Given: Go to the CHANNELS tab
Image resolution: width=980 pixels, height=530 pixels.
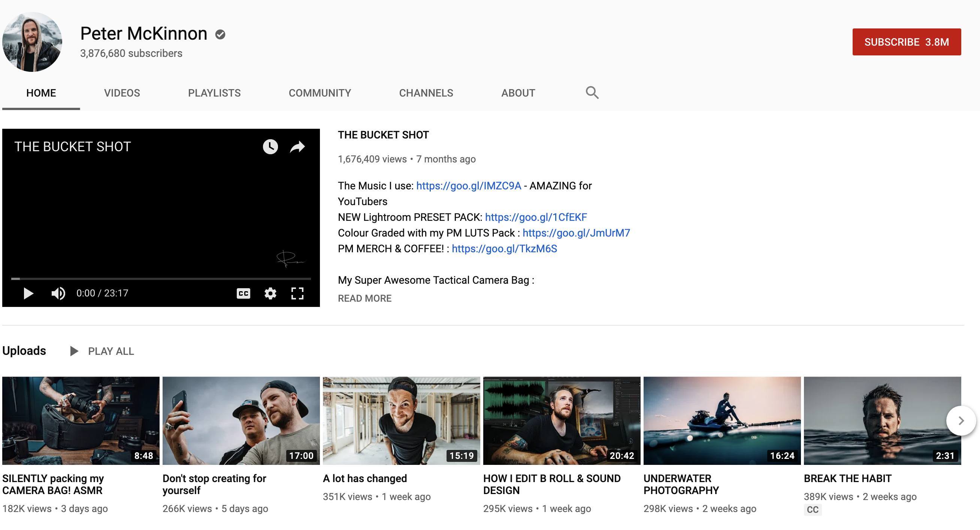Looking at the screenshot, I should pos(426,93).
